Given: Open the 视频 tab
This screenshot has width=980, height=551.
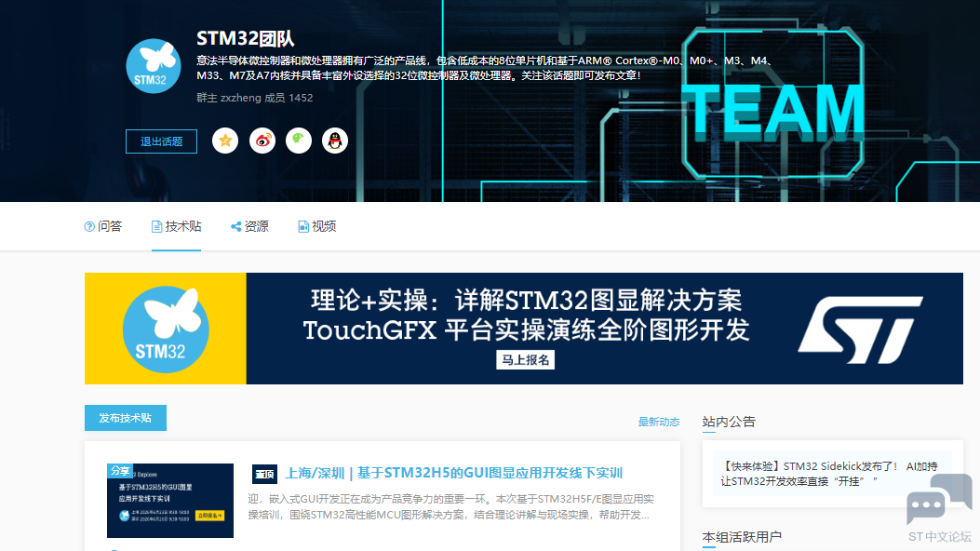Looking at the screenshot, I should (316, 226).
